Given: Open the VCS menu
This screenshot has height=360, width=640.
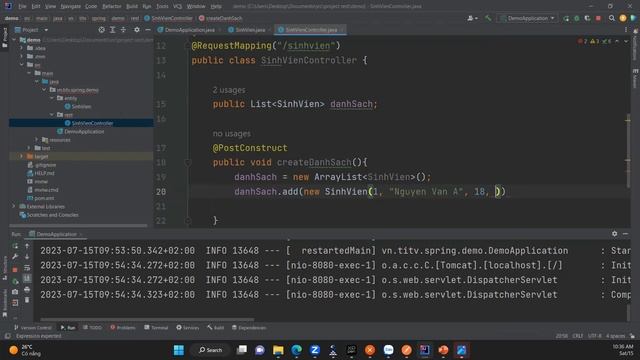Looking at the screenshot, I should (x=178, y=6).
